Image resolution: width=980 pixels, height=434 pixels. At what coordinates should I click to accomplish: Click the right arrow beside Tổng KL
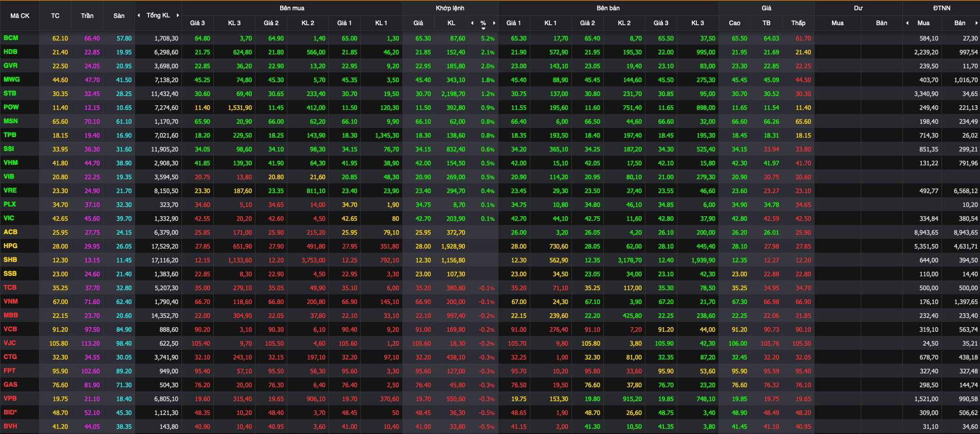pyautogui.click(x=178, y=15)
